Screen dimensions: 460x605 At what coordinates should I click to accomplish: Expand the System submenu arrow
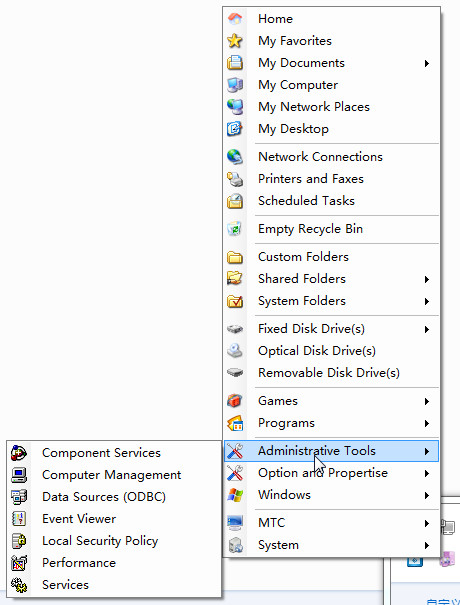click(427, 545)
